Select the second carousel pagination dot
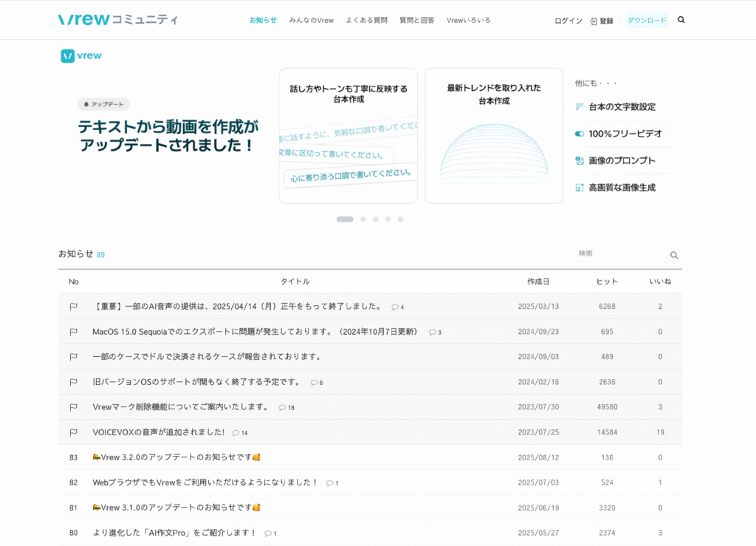The height and width of the screenshot is (546, 756). tap(362, 219)
